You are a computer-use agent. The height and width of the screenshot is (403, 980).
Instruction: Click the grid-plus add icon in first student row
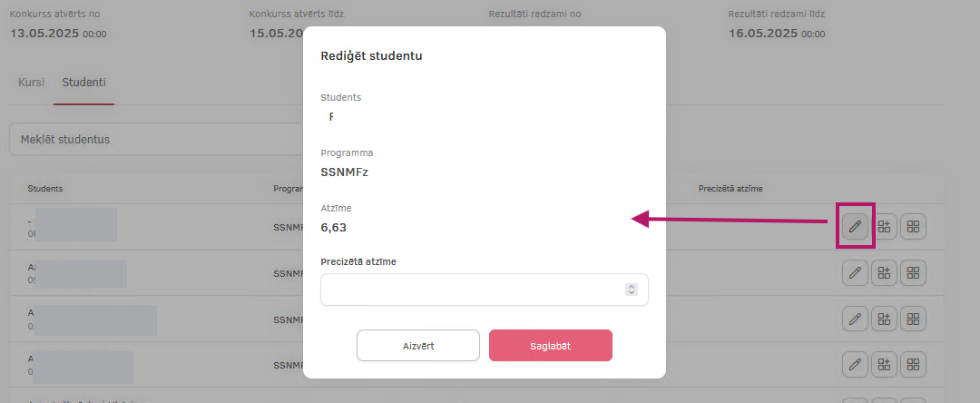[x=885, y=226]
